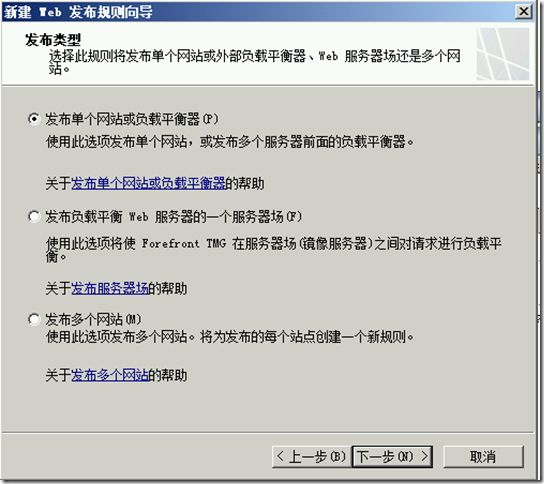Click the 的帮助 text after 发布多个网站 link

168,375
